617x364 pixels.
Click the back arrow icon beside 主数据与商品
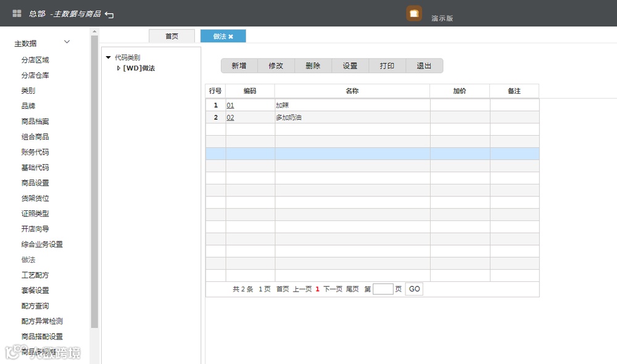pos(109,15)
